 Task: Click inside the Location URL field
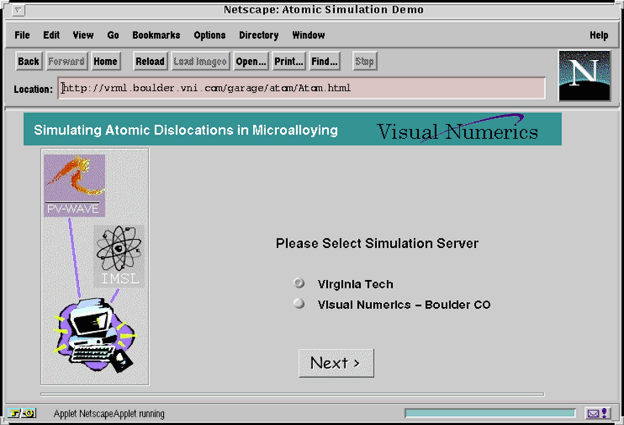click(301, 88)
